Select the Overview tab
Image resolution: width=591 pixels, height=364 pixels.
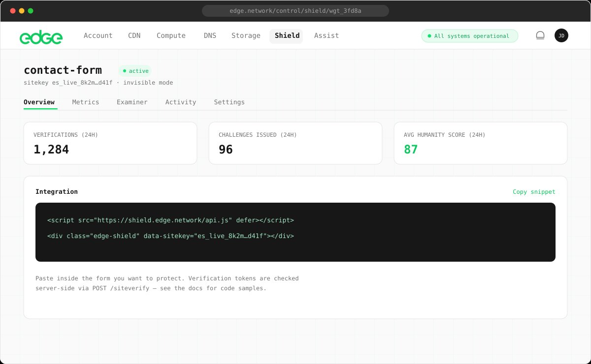coord(39,102)
